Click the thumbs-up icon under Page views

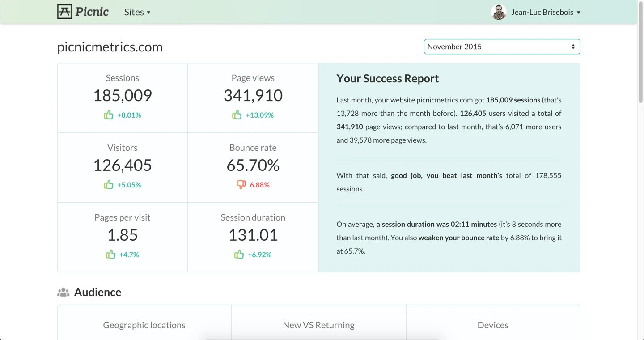pyautogui.click(x=237, y=115)
